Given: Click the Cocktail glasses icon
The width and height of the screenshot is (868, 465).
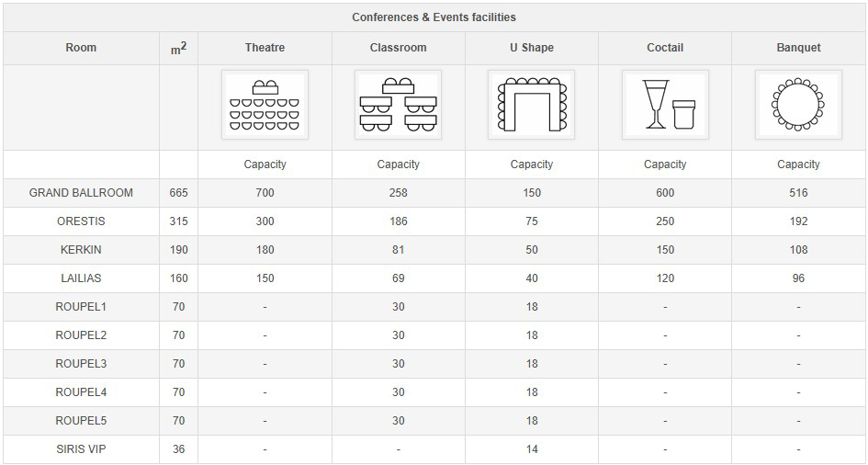Looking at the screenshot, I should click(665, 105).
